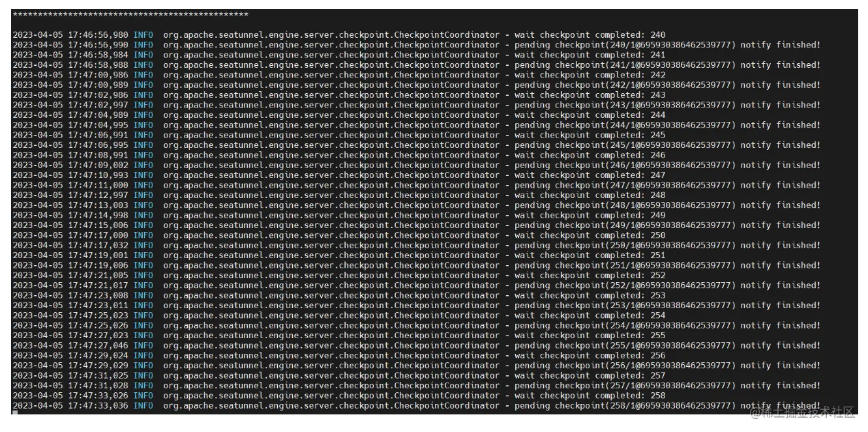Viewport: 868px width, 432px height.
Task: Click 'pending checkpoint(251/1@...)' notify finished line
Action: point(667,266)
